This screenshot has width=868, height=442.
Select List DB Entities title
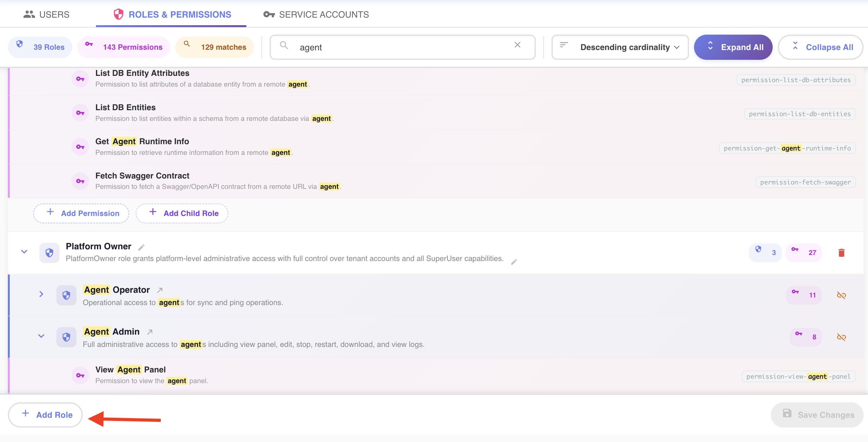pos(125,107)
